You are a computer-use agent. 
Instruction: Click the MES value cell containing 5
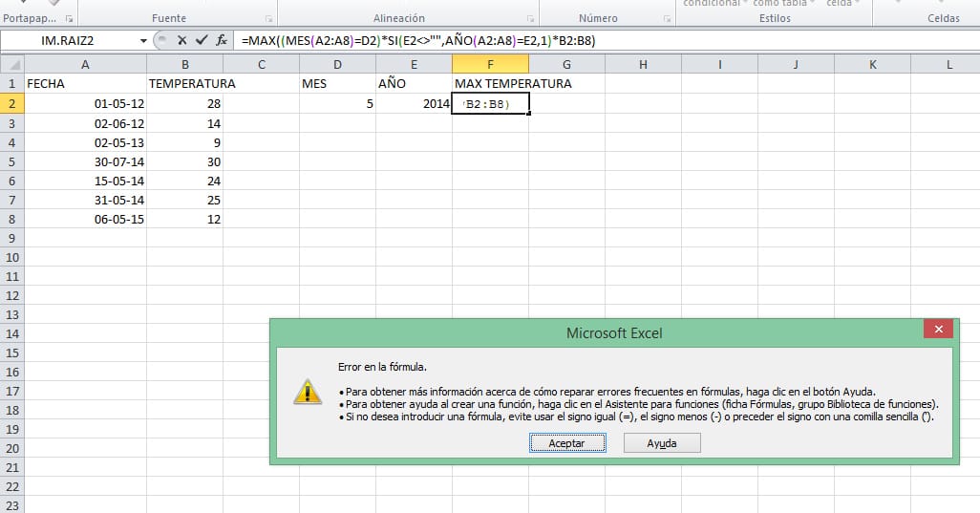(x=337, y=104)
